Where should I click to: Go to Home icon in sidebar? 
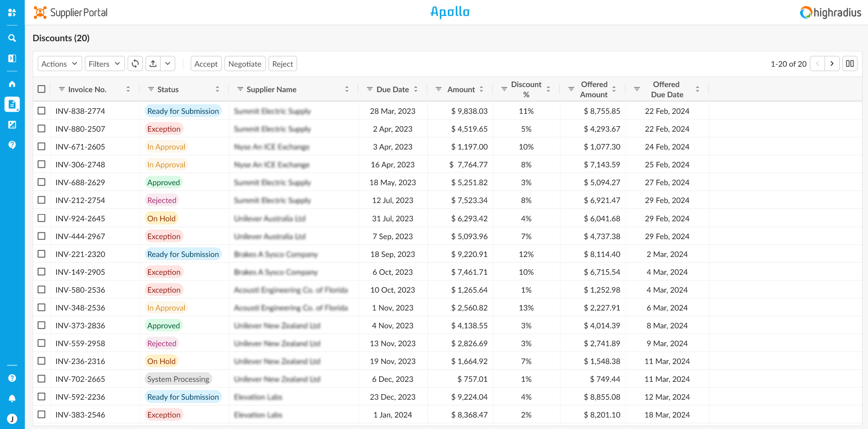[12, 84]
